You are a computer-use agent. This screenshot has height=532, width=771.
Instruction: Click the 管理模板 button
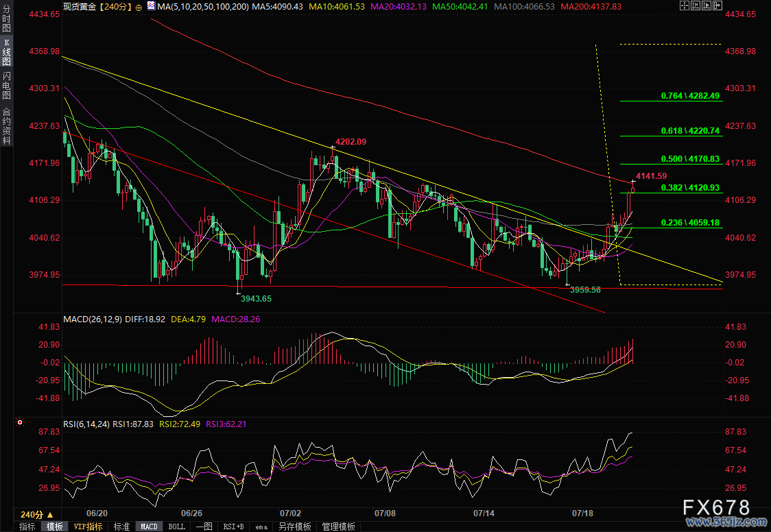[338, 527]
